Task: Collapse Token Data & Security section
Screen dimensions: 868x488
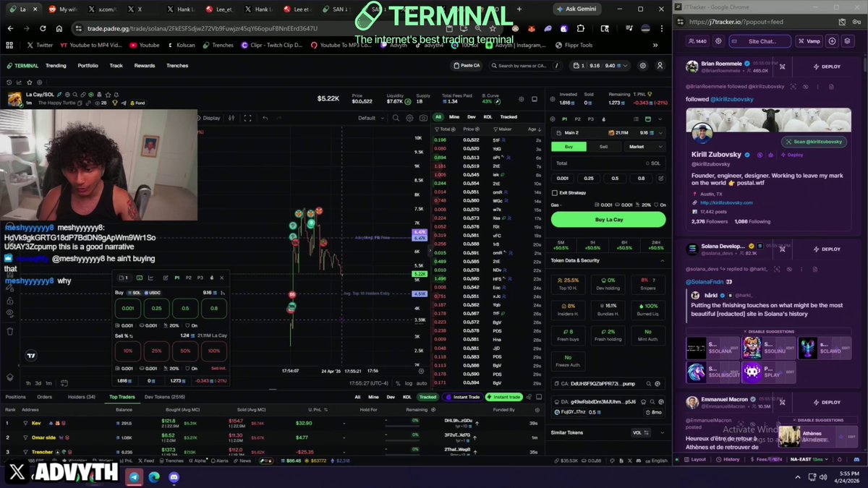Action: [x=662, y=260]
